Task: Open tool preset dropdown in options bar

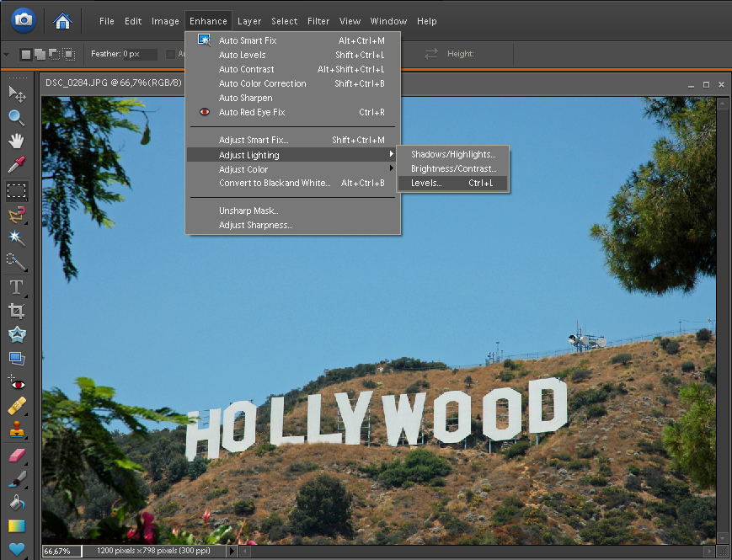Action: pyautogui.click(x=7, y=55)
